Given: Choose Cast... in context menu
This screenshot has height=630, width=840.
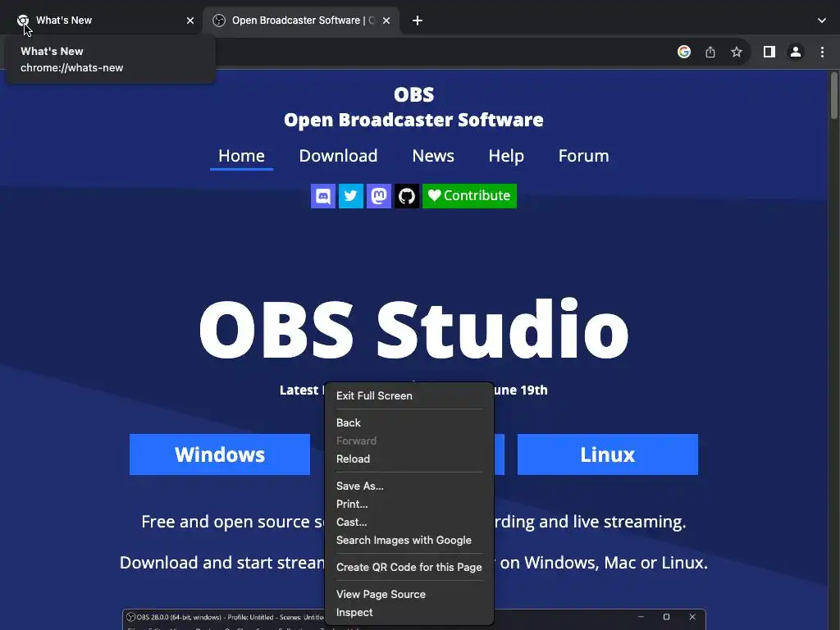Looking at the screenshot, I should tap(409, 523).
